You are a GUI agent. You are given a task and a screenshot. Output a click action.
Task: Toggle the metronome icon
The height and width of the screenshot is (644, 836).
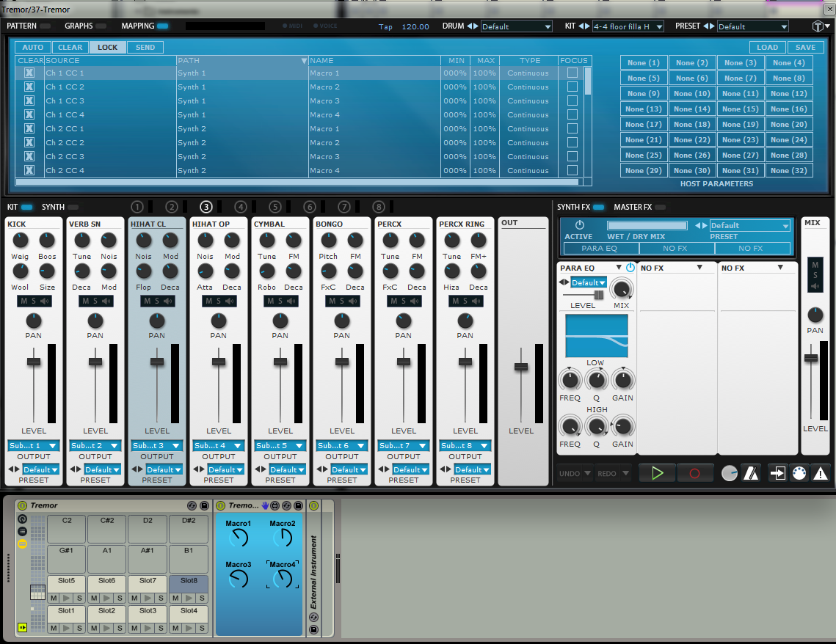(750, 473)
